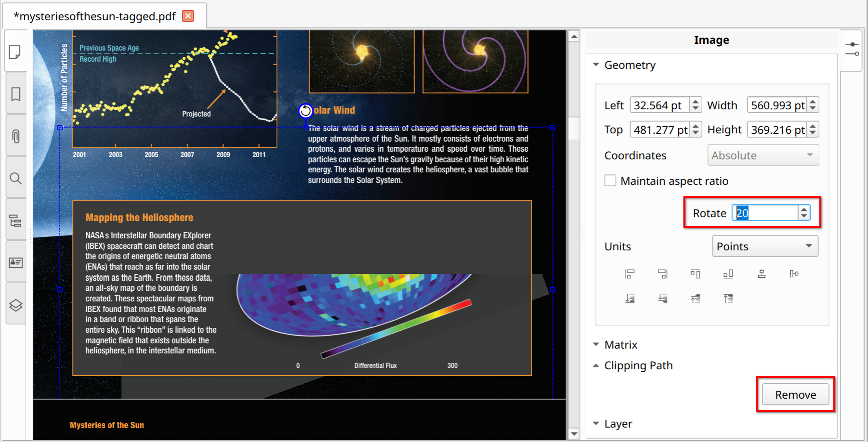Collapse the Layer section
The width and height of the screenshot is (868, 442).
(596, 424)
